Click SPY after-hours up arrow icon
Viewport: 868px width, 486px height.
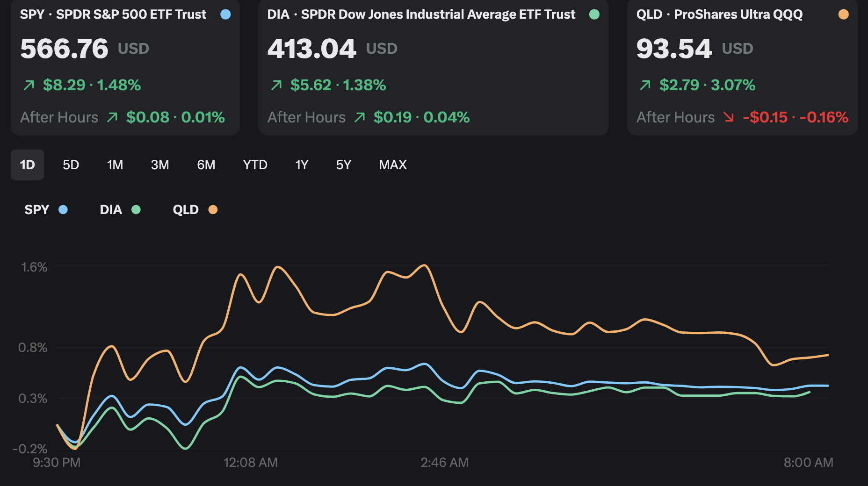(112, 117)
